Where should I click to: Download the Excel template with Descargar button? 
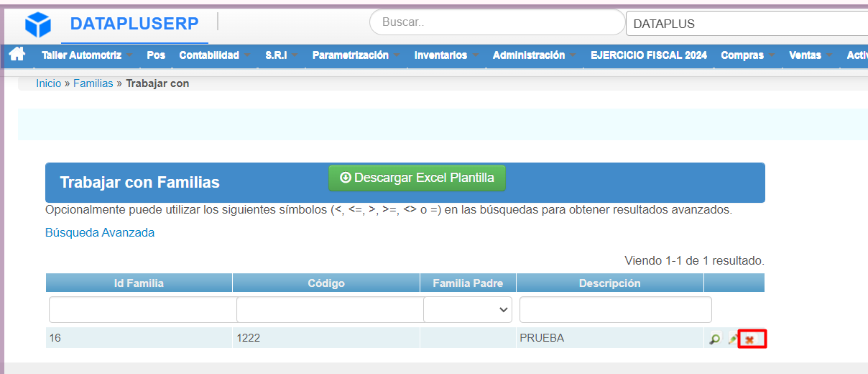417,178
